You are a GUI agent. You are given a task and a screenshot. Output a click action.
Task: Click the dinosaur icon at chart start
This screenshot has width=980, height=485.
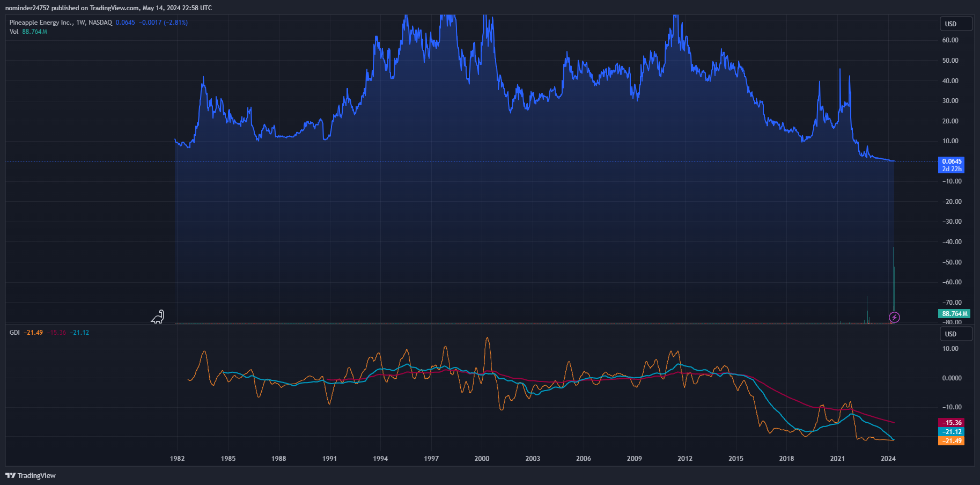(x=158, y=317)
